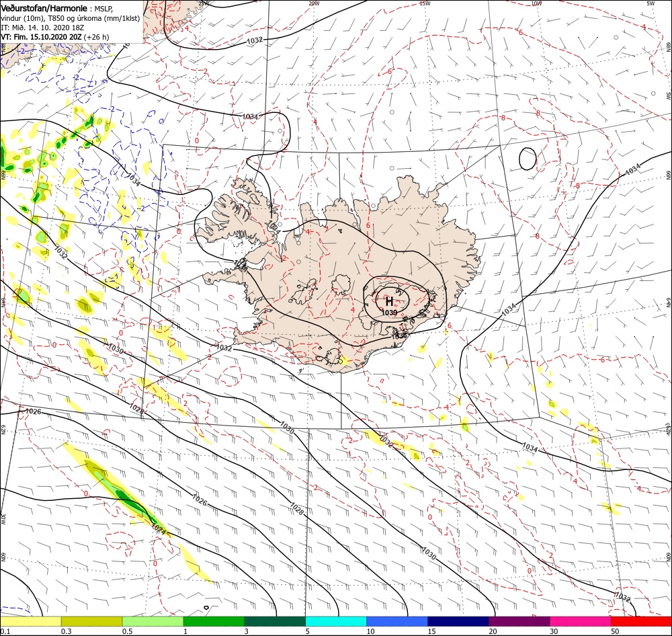Click the Veðurstofan/Harmonie title text
The height and width of the screenshot is (636, 672).
point(44,8)
